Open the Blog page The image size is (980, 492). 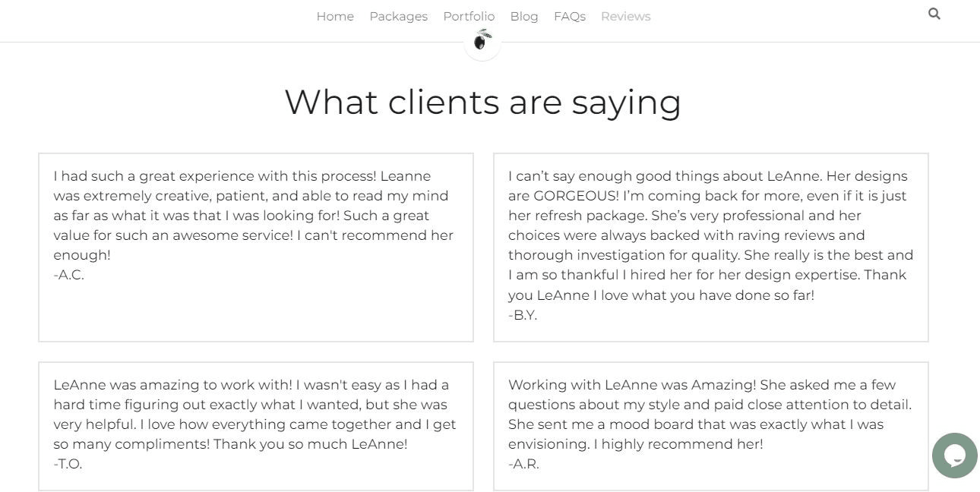[x=524, y=17]
